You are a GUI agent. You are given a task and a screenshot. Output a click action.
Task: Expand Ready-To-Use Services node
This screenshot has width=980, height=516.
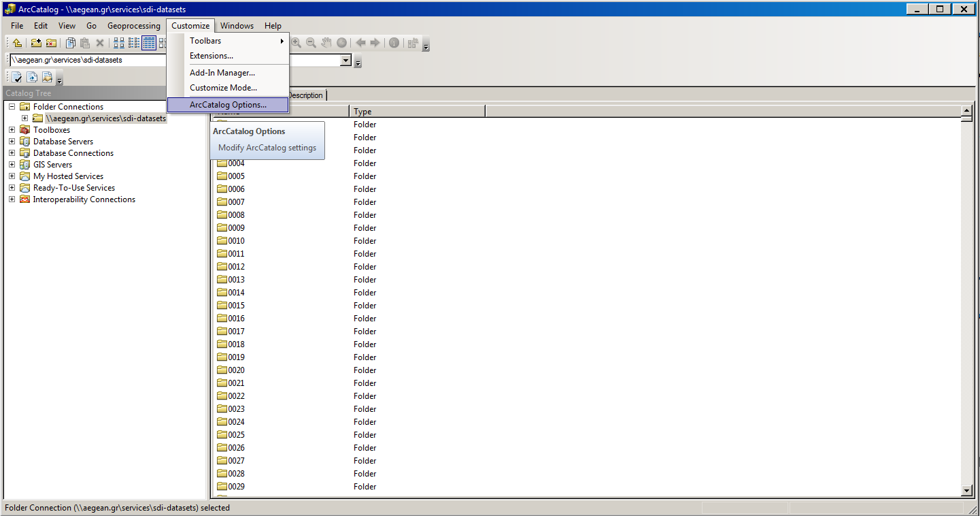[x=12, y=187]
